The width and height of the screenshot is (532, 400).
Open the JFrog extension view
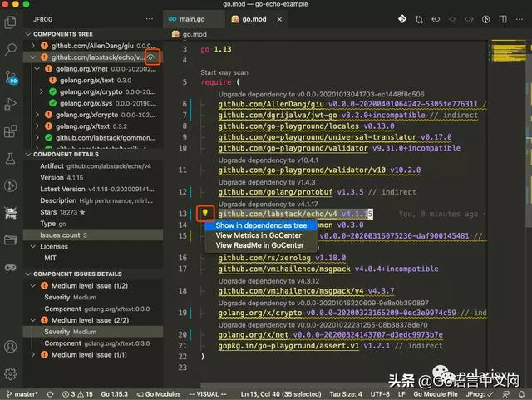tap(11, 213)
